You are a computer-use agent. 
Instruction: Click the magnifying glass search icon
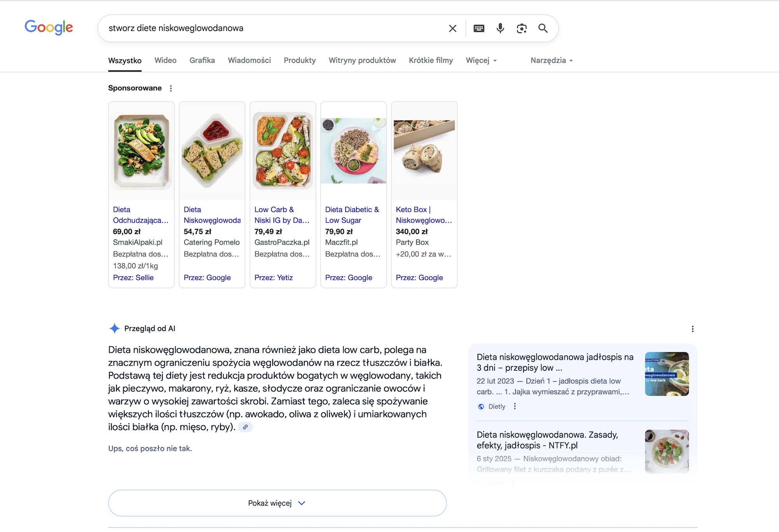pos(543,28)
